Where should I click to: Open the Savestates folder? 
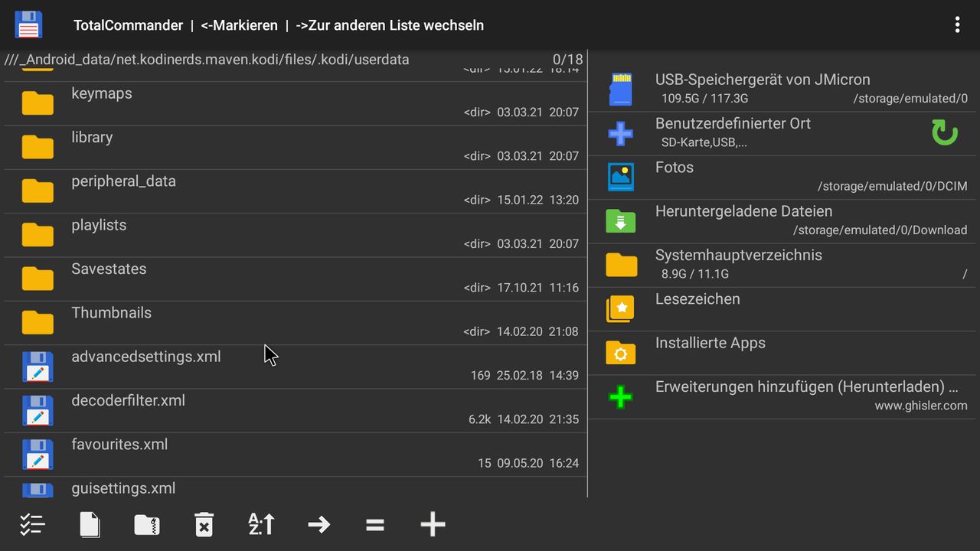(x=296, y=279)
